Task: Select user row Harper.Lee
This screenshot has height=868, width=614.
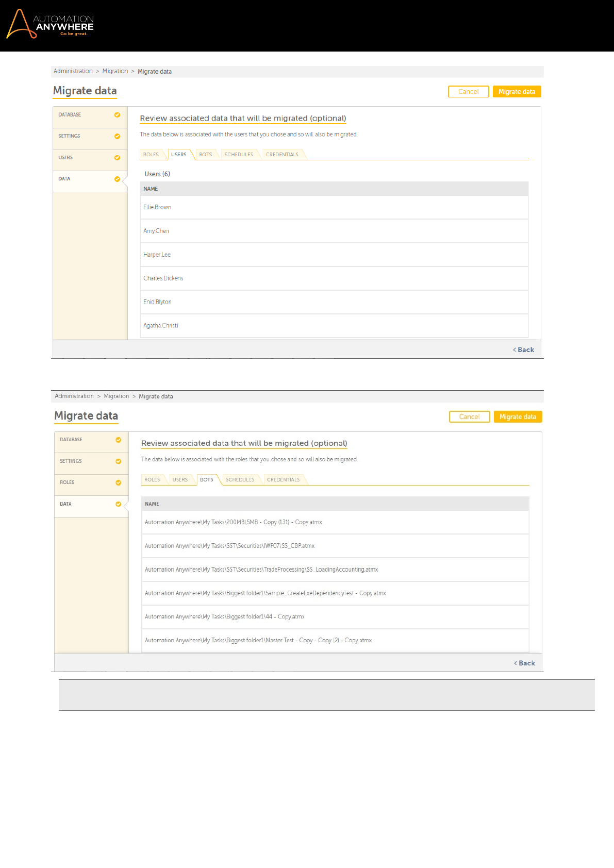Action: [x=334, y=255]
